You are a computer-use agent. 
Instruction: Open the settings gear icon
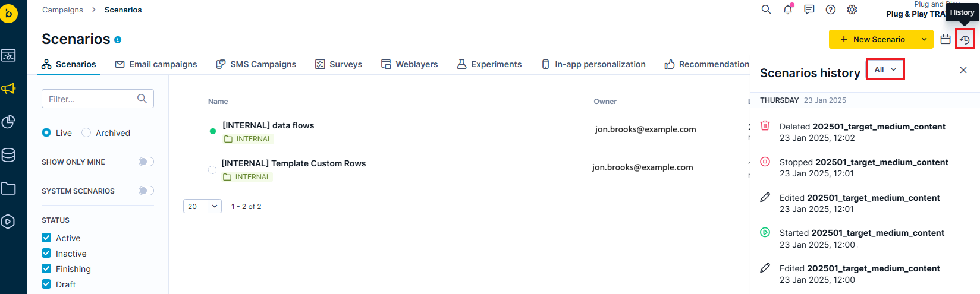[x=852, y=10]
